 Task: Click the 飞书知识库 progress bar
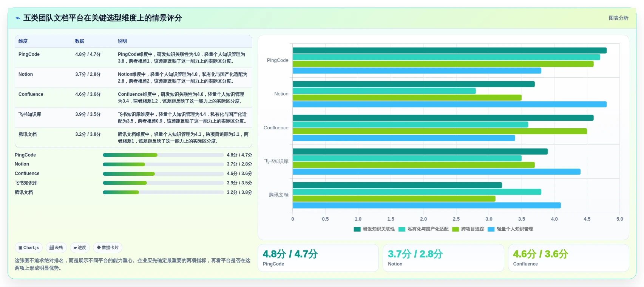(163, 183)
